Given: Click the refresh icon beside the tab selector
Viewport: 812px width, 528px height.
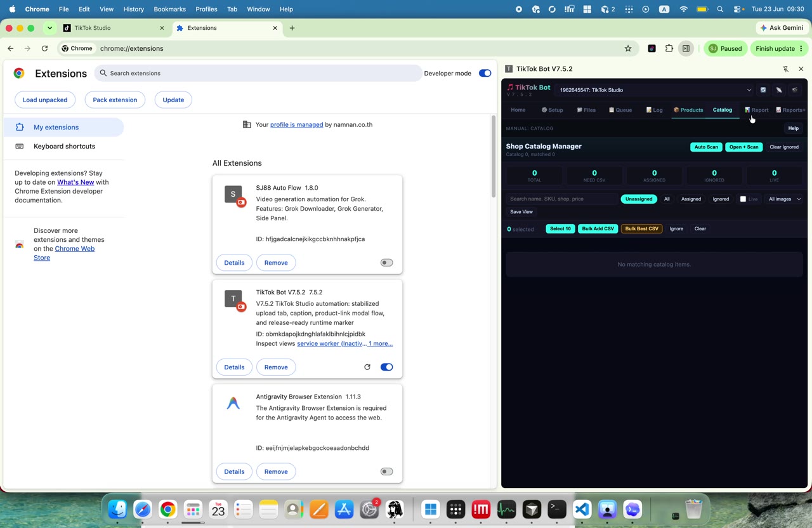Looking at the screenshot, I should point(763,89).
